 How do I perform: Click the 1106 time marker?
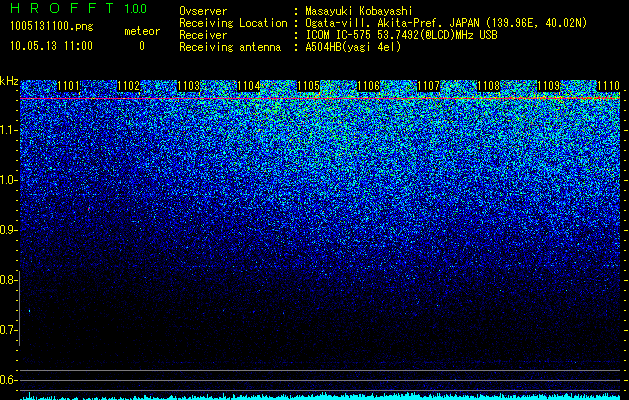[x=368, y=86]
